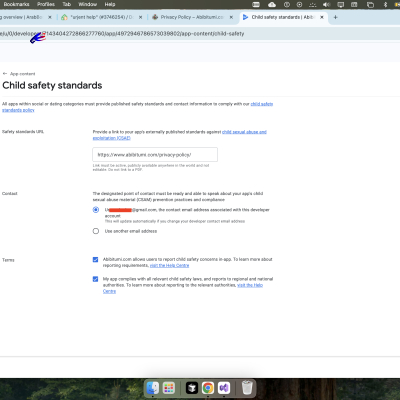Click the Safety standards URL field
Image resolution: width=400 pixels, height=400 pixels.
tap(155, 155)
